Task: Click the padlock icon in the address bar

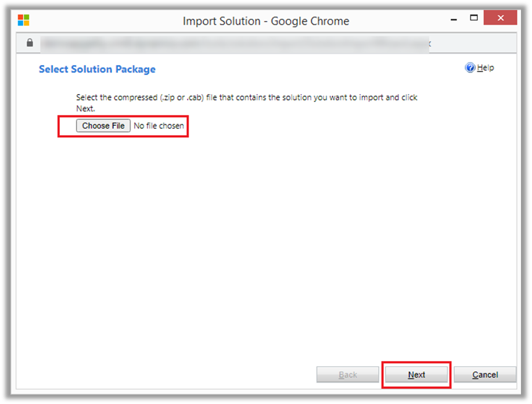Action: click(x=30, y=43)
